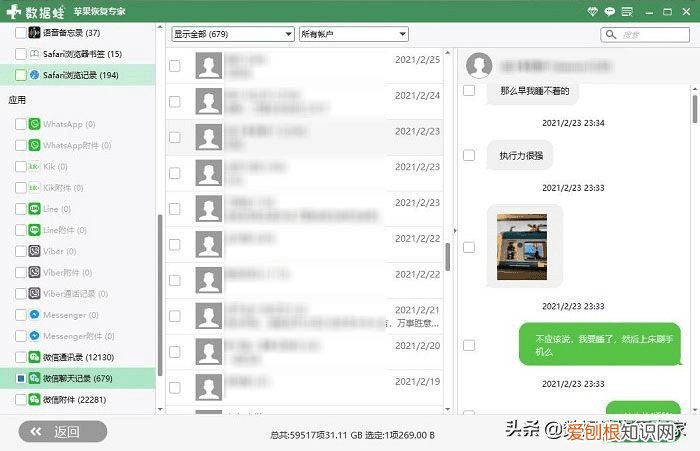Open the feedback chat bubble icon
Screen dimensions: 700x451
pos(609,12)
